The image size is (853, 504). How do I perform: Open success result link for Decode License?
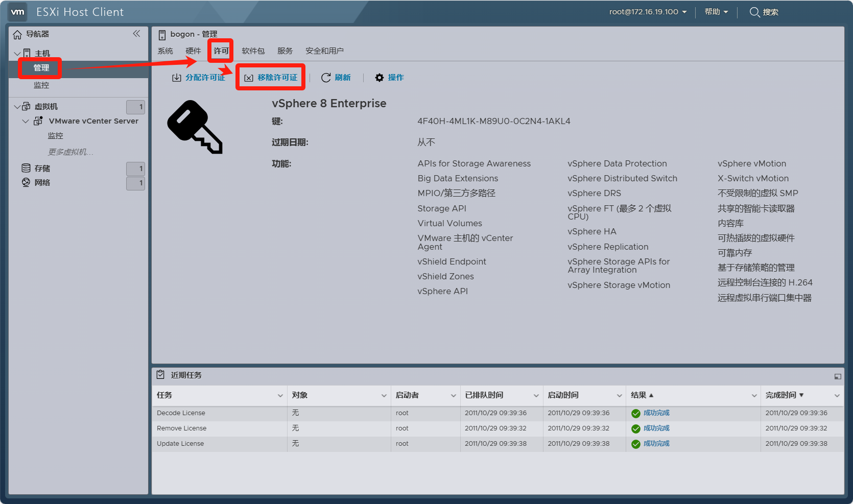coord(656,413)
